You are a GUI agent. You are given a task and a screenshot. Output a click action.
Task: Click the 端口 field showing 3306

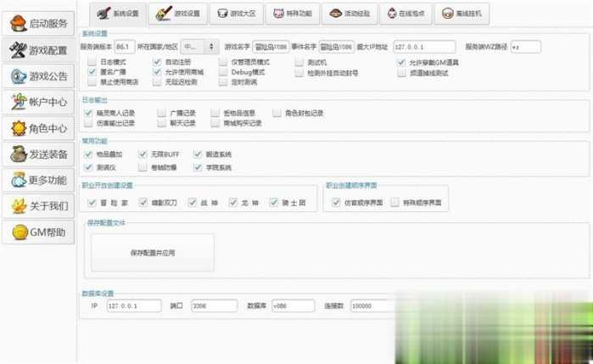tap(215, 305)
